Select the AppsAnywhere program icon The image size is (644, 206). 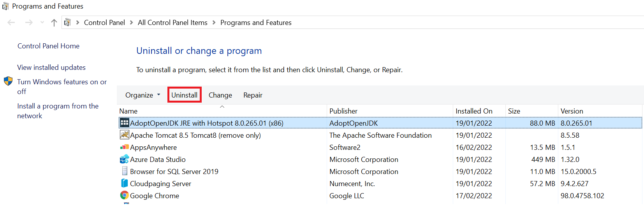click(x=124, y=147)
